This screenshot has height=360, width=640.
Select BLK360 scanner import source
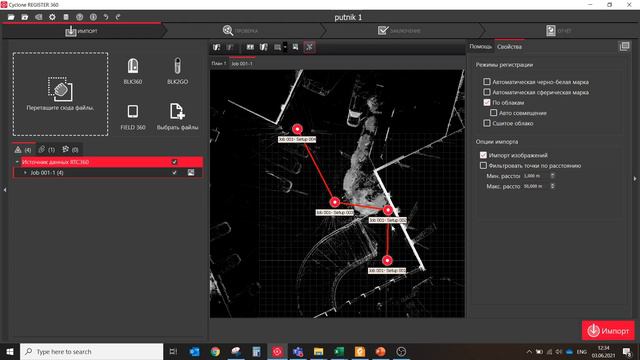(x=133, y=71)
